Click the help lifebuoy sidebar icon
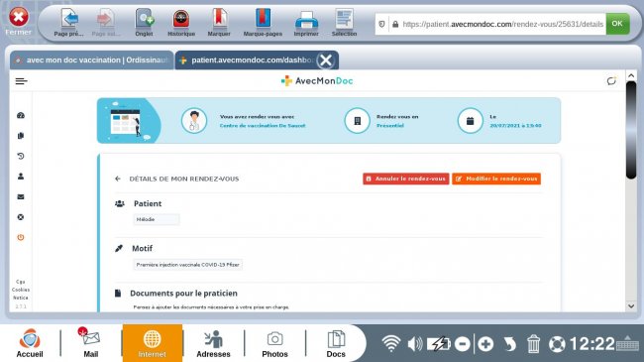Screen dimensions: 644x362 21,217
